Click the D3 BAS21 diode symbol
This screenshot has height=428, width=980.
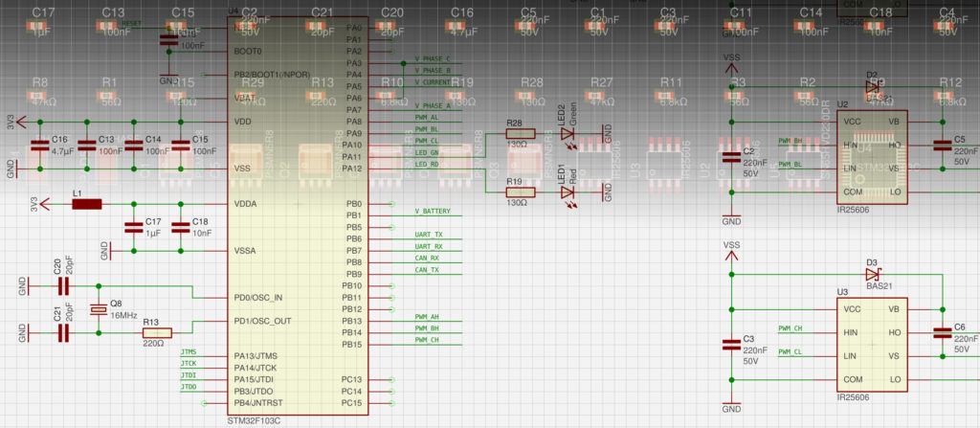[873, 274]
